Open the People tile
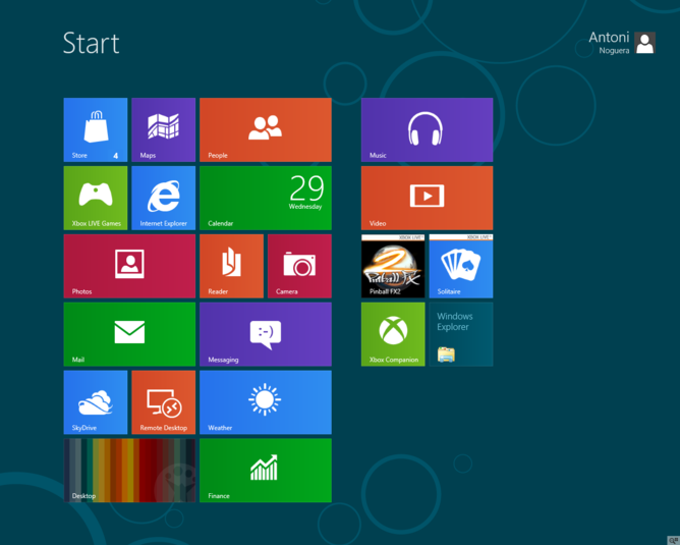680x545 pixels. click(265, 130)
